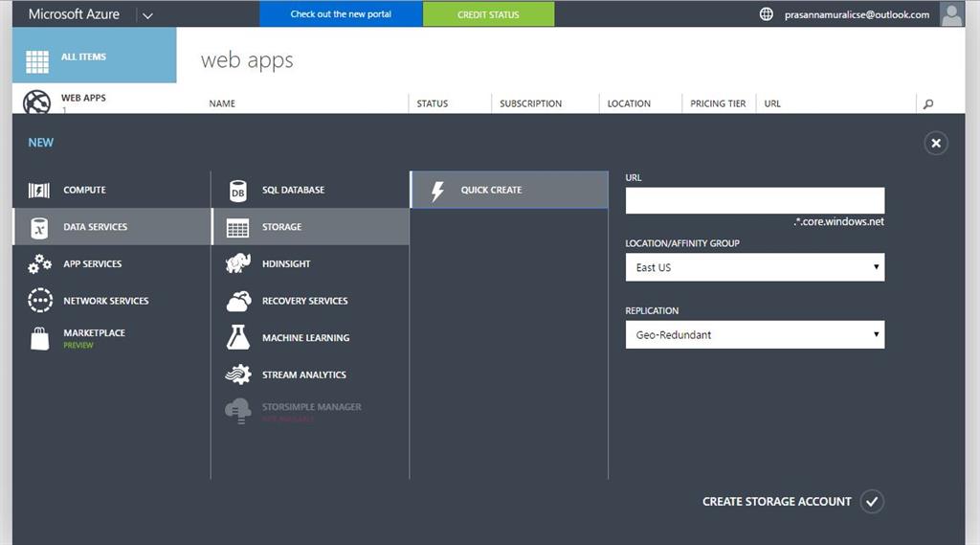Click the StorSimple Manager cloud icon
Viewport: 980px width, 545px height.
[238, 411]
